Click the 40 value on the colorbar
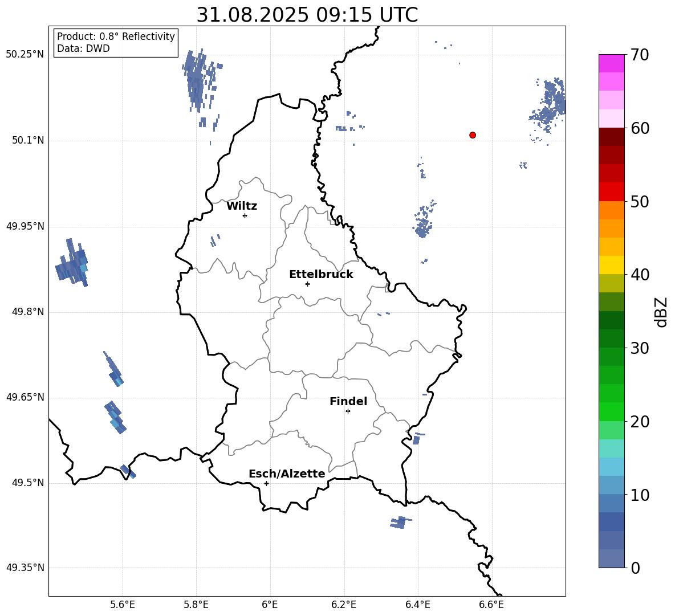Image resolution: width=675 pixels, height=616 pixels. point(640,275)
